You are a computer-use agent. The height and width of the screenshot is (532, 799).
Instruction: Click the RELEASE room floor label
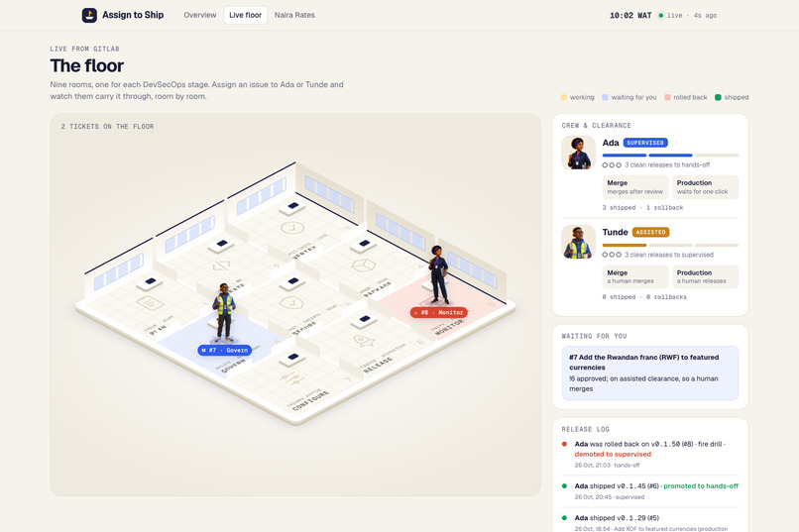click(x=378, y=365)
